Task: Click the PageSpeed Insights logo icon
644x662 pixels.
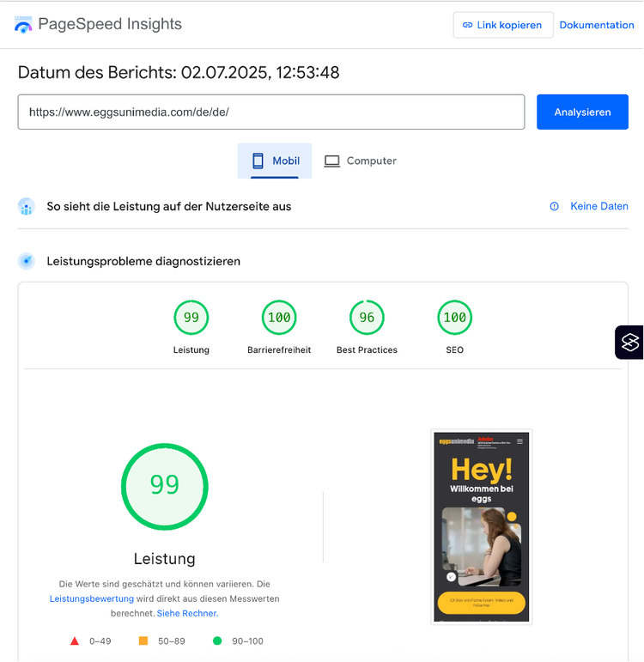Action: (23, 25)
